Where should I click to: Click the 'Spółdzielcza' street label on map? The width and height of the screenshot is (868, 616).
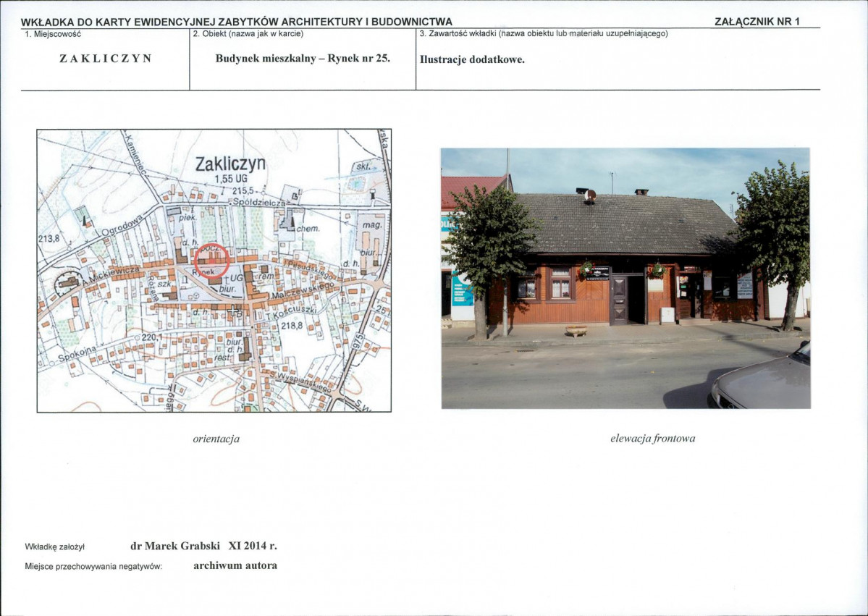point(259,203)
